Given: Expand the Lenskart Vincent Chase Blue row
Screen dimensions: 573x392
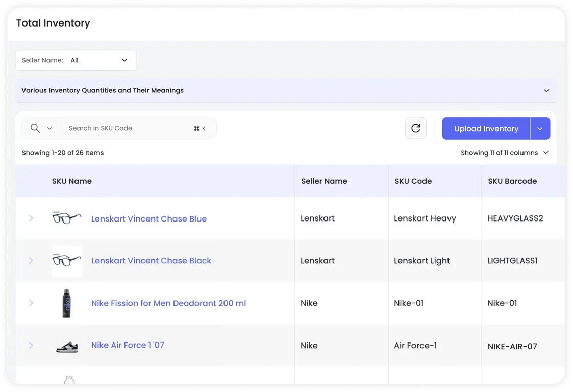Looking at the screenshot, I should [x=31, y=218].
